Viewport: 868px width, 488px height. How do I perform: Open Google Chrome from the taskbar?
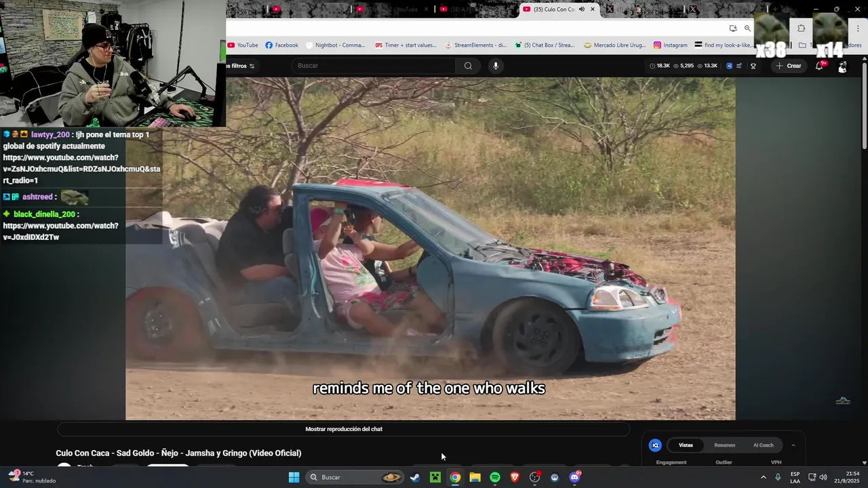455,477
